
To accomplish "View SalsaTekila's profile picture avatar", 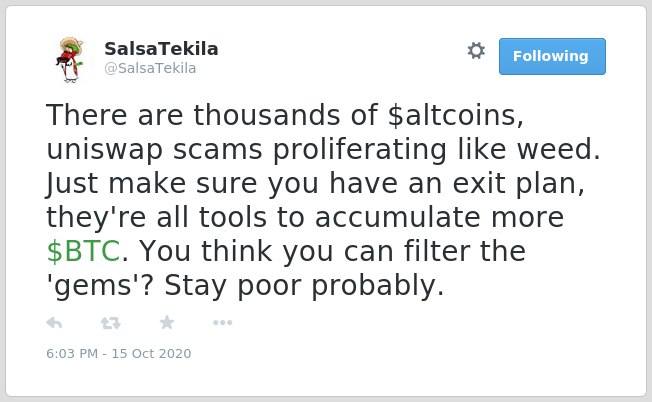I will (x=70, y=59).
